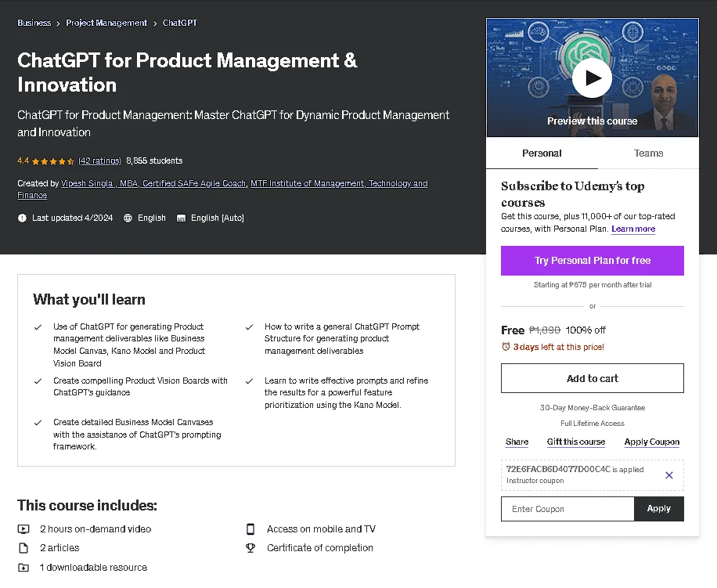Click the Share button
Screen dimensions: 717x588
click(x=517, y=442)
